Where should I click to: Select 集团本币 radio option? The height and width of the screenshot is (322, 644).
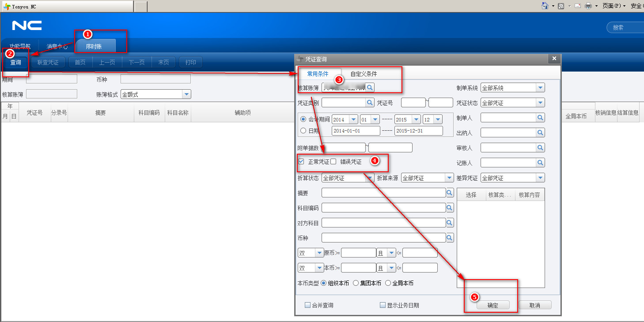(x=356, y=283)
